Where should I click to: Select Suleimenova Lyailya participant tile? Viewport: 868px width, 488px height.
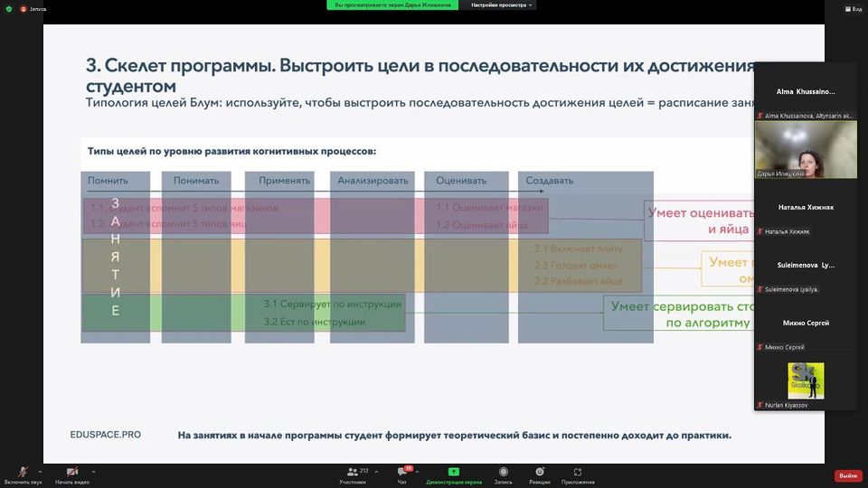806,265
